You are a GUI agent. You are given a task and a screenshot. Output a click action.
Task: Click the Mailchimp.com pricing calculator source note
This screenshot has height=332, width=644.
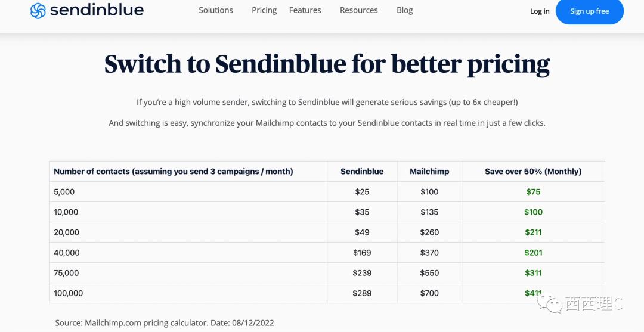pos(165,323)
